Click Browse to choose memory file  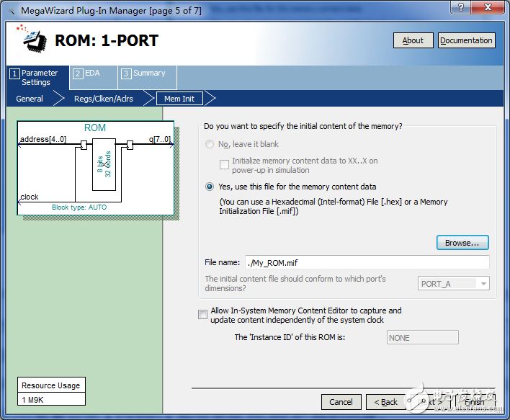click(x=462, y=243)
